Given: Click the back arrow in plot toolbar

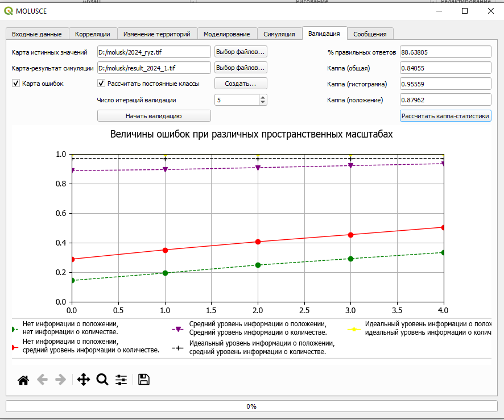Looking at the screenshot, I should pos(42,380).
